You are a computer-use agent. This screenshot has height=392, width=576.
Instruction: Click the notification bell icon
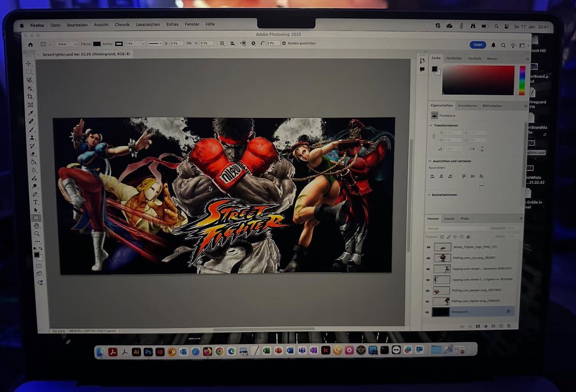click(493, 45)
